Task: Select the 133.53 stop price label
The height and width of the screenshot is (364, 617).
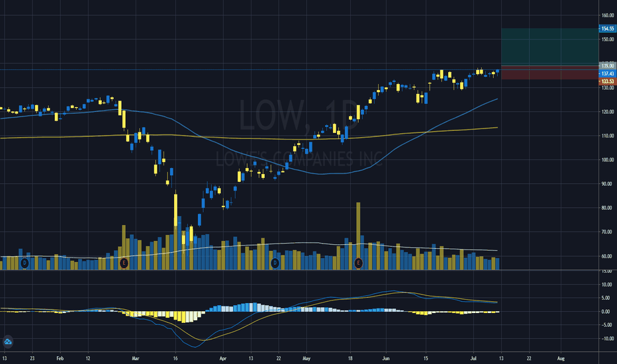Action: coord(607,81)
